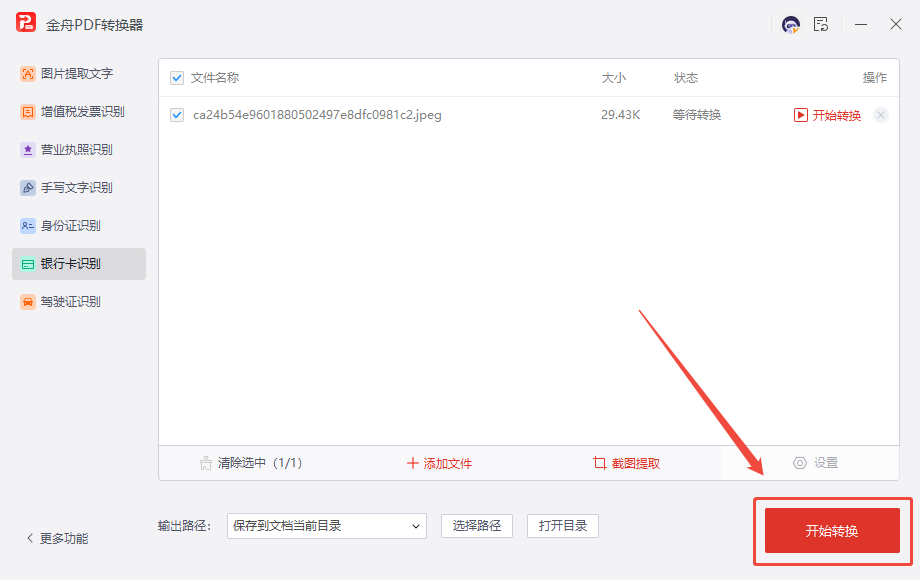Uncheck the ca24b54e...jpeg file checkbox
The height and width of the screenshot is (580, 920).
coord(177,115)
